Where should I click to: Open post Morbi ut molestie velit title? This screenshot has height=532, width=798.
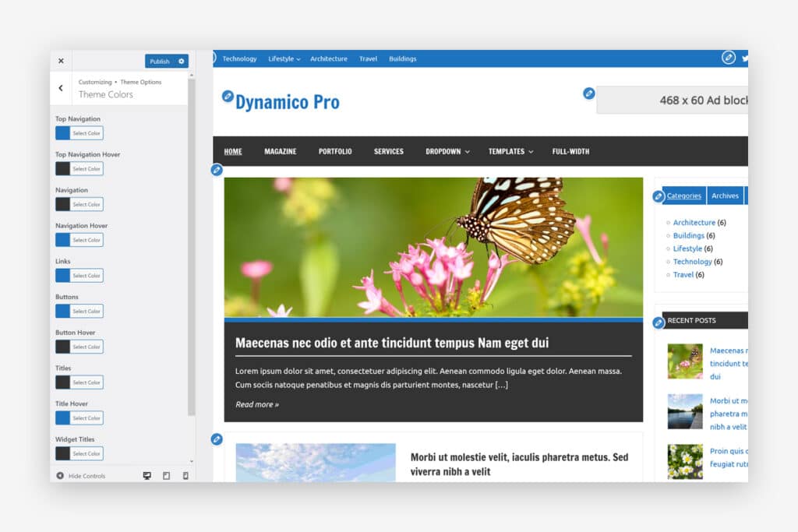pyautogui.click(x=519, y=464)
